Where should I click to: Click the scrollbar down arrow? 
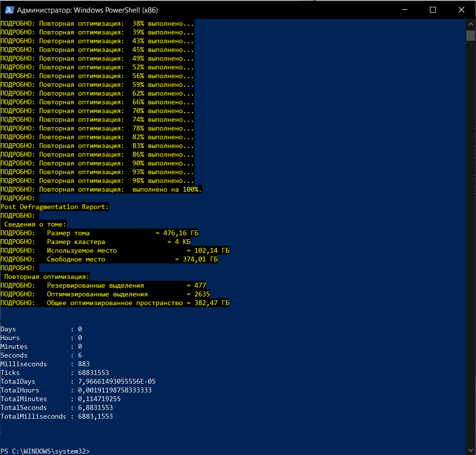pos(471,450)
